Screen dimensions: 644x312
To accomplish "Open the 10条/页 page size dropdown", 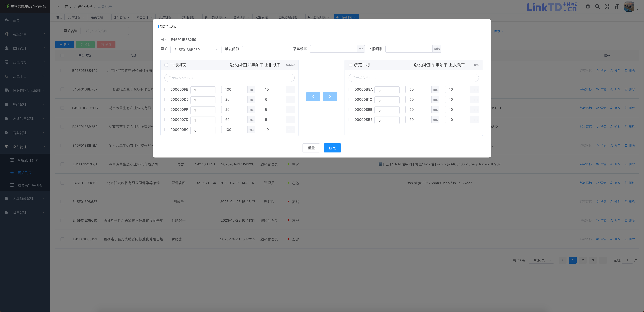I will tap(541, 260).
